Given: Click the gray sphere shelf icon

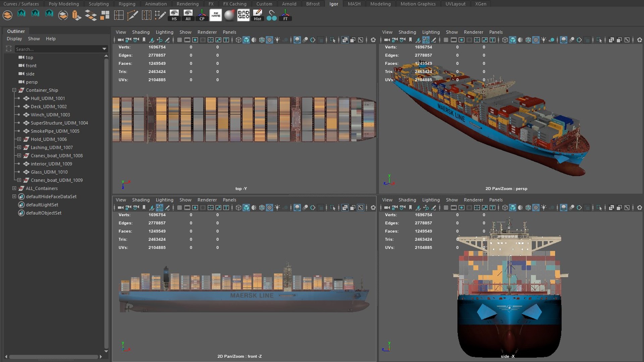Looking at the screenshot, I should click(230, 15).
